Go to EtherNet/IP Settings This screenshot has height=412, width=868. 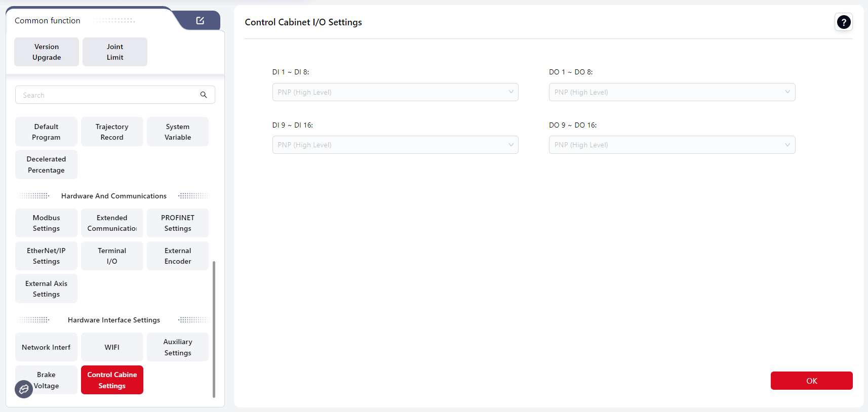pyautogui.click(x=46, y=256)
